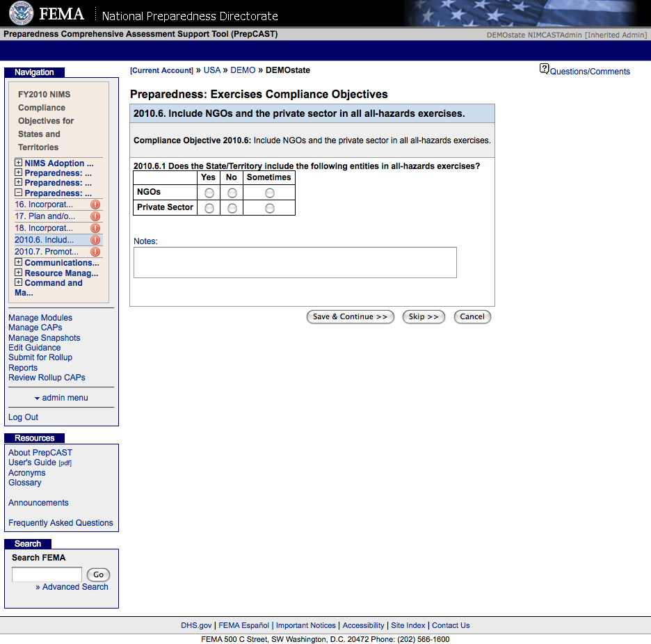Screen dimensions: 651x644
Task: Click the Search FEMA input field
Action: click(x=47, y=574)
